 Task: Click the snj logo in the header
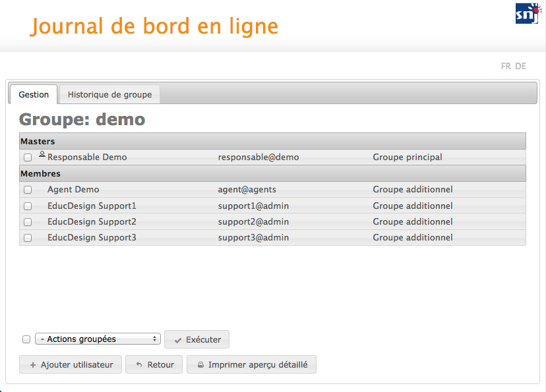pyautogui.click(x=527, y=13)
